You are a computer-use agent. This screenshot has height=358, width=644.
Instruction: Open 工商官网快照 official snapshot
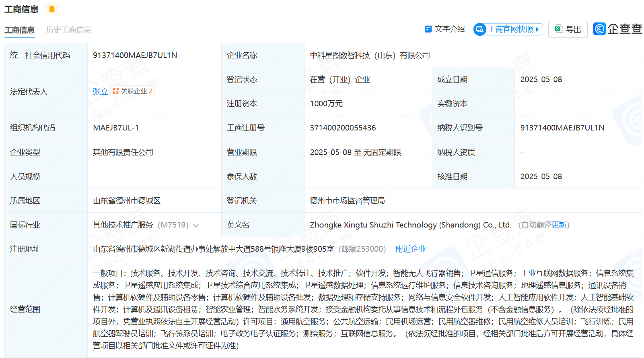point(508,29)
